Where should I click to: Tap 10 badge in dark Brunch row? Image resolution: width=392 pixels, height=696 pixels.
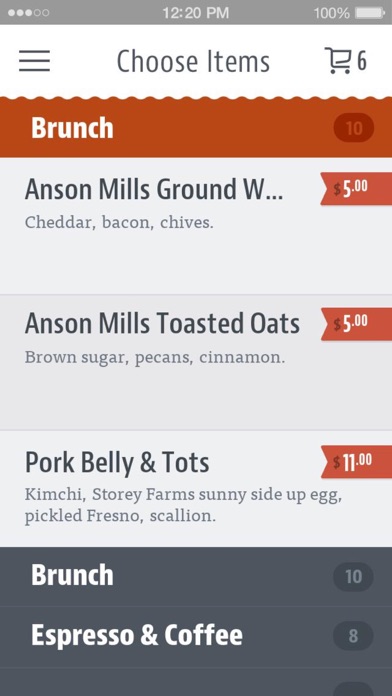[353, 577]
